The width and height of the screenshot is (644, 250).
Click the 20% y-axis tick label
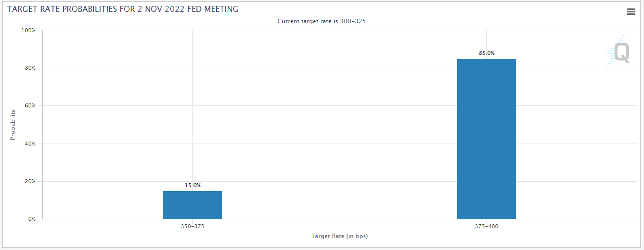(30, 181)
